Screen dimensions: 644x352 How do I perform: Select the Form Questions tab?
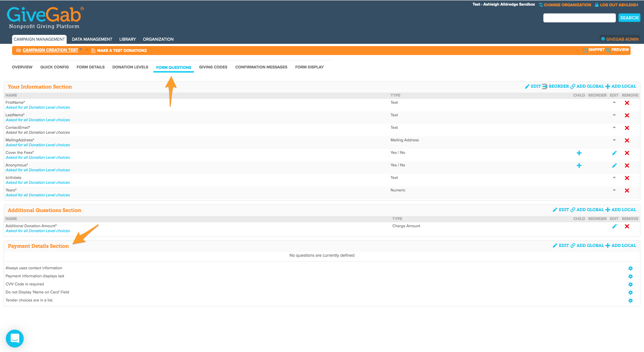pyautogui.click(x=174, y=68)
